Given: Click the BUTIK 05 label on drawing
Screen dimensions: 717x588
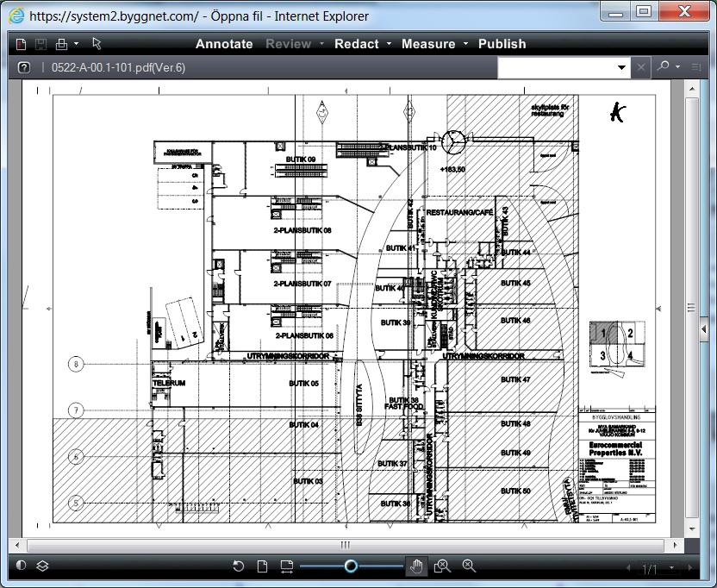Looking at the screenshot, I should [303, 383].
